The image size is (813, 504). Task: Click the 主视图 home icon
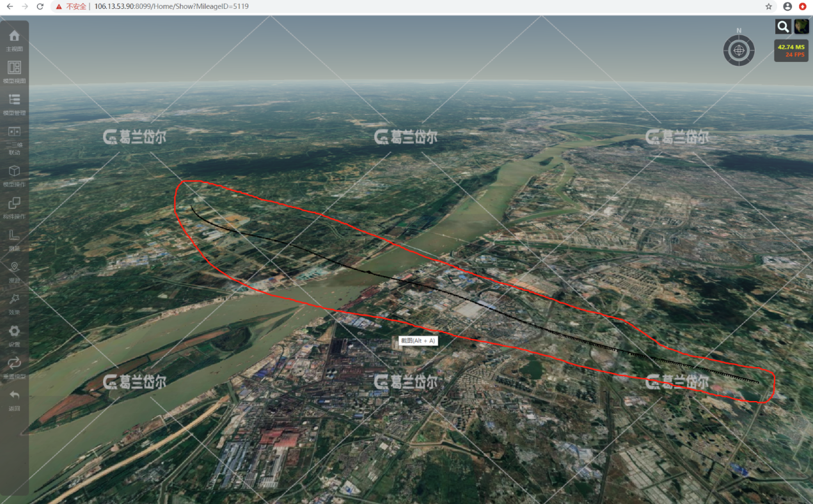(x=14, y=36)
